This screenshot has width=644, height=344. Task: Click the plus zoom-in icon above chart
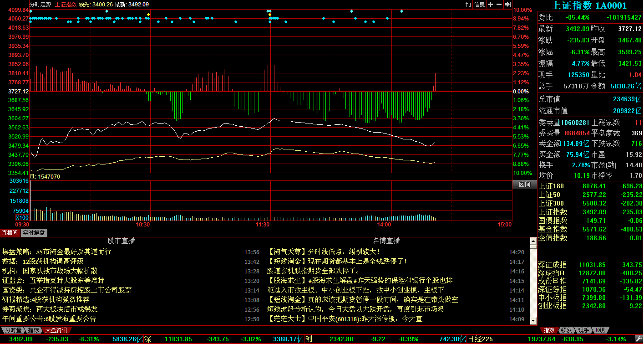pyautogui.click(x=490, y=5)
